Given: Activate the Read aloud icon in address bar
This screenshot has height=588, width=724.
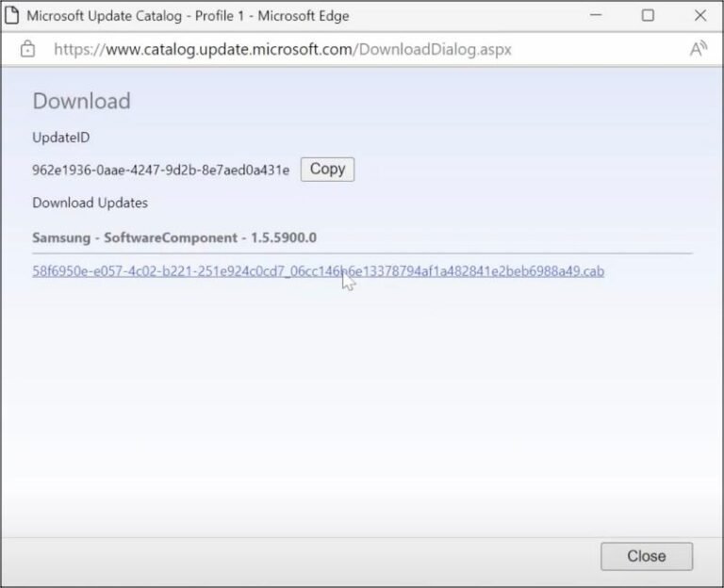Looking at the screenshot, I should click(698, 49).
